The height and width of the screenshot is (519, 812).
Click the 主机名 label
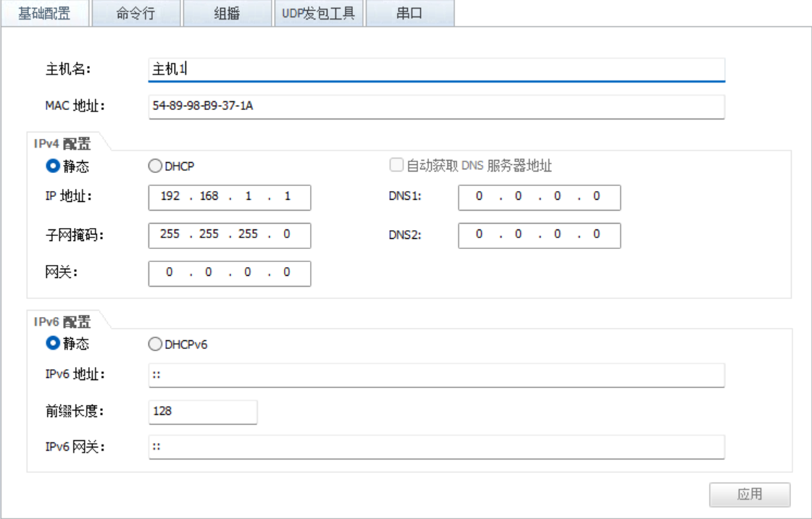tap(68, 69)
